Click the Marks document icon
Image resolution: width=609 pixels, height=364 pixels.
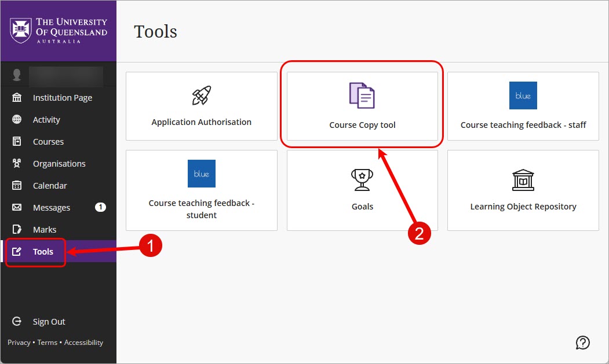click(17, 229)
